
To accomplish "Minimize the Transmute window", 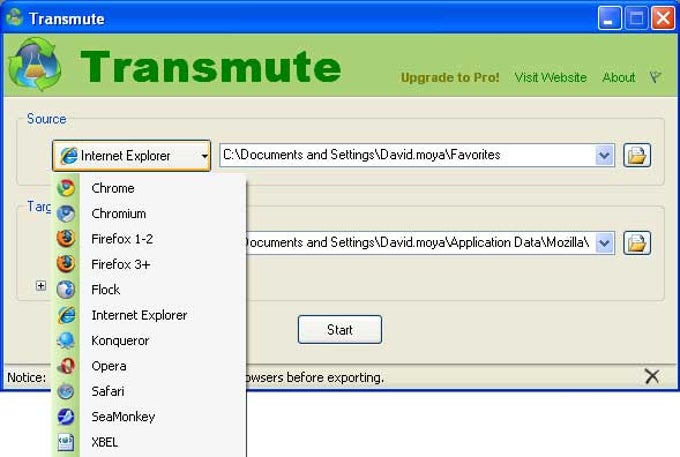I will pos(609,18).
